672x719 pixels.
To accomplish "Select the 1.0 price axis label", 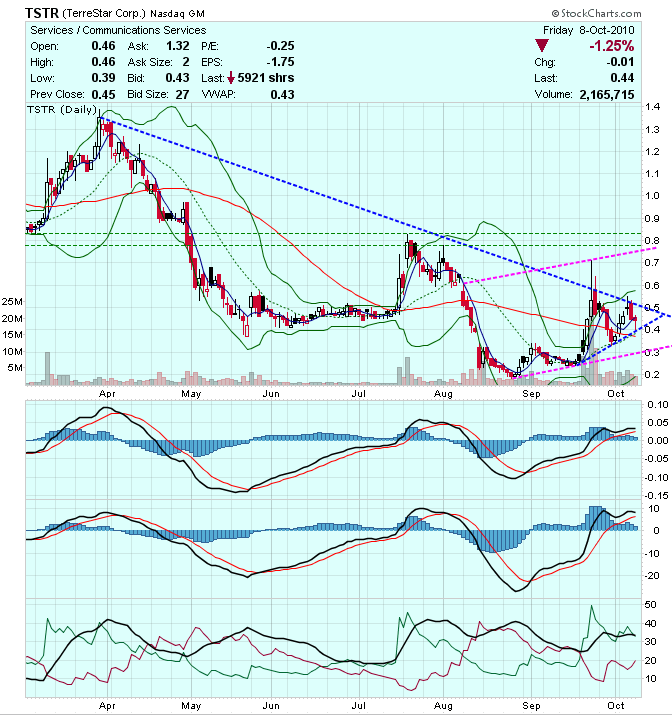I will (x=652, y=196).
